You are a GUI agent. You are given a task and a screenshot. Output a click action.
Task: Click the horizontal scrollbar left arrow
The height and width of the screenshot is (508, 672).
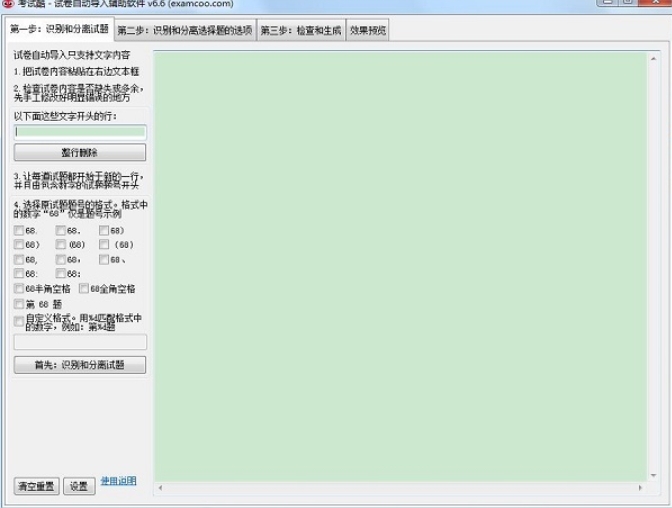160,487
